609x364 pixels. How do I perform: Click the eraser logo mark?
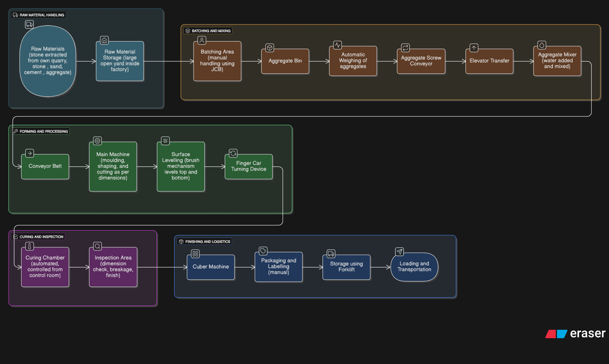tap(556, 334)
